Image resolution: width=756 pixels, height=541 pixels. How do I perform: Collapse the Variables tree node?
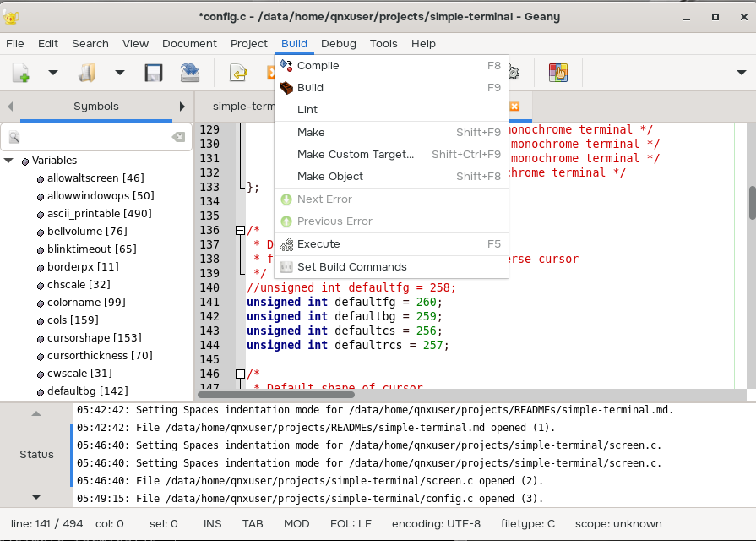pyautogui.click(x=8, y=161)
